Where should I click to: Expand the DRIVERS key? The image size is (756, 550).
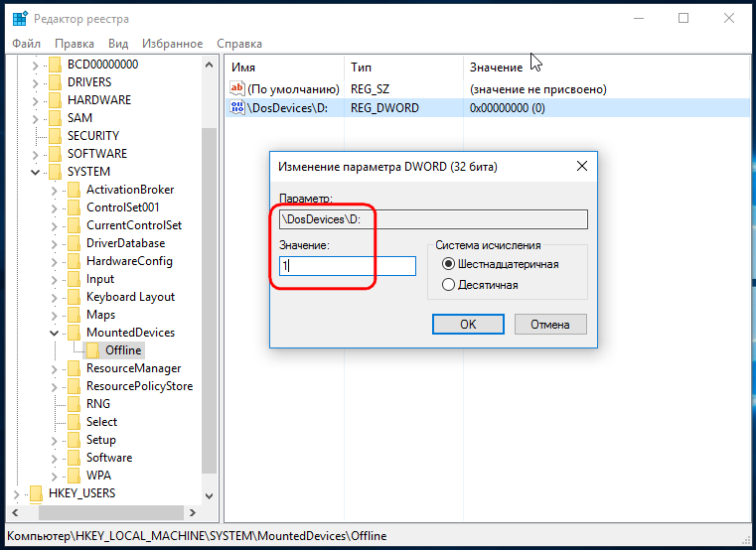(x=35, y=83)
